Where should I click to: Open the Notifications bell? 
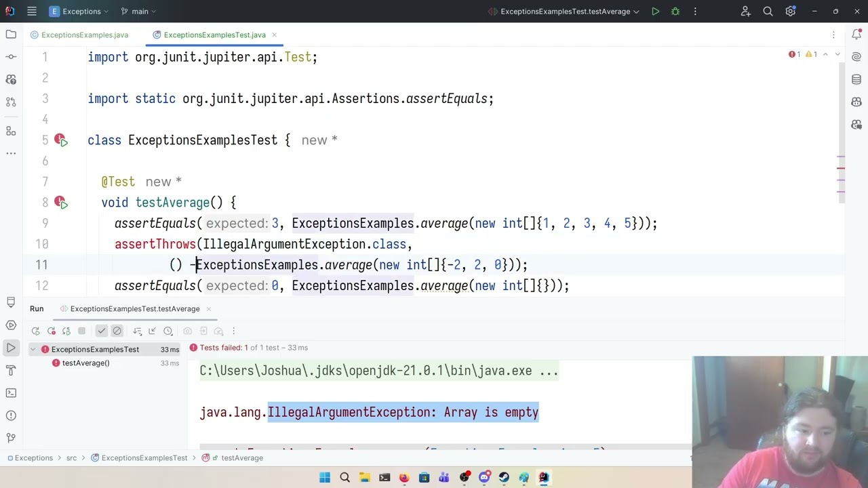coord(856,34)
